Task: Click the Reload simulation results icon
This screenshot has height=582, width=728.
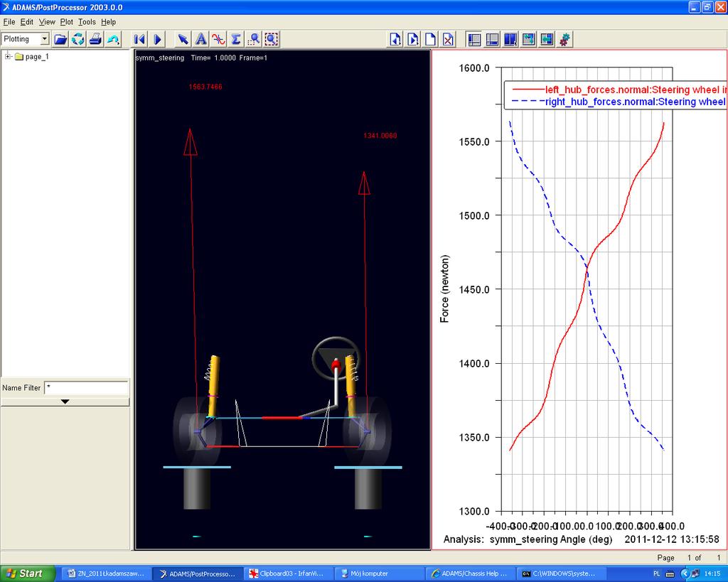Action: point(78,40)
